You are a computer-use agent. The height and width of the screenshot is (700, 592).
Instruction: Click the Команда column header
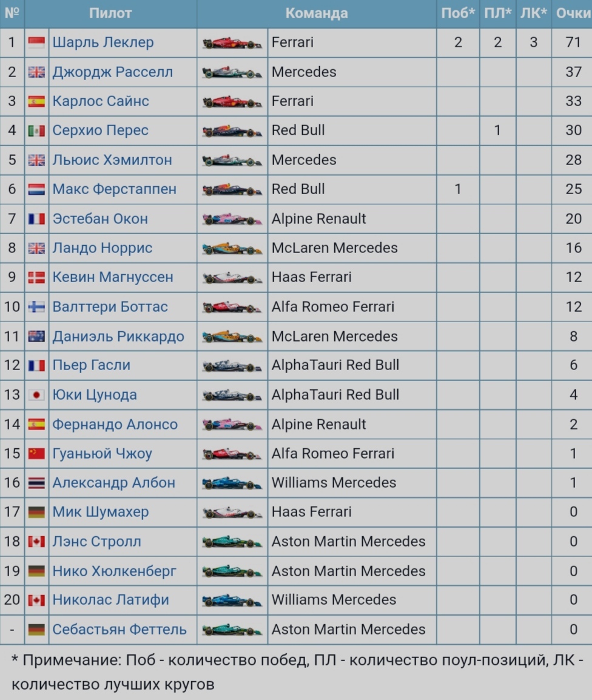[317, 13]
